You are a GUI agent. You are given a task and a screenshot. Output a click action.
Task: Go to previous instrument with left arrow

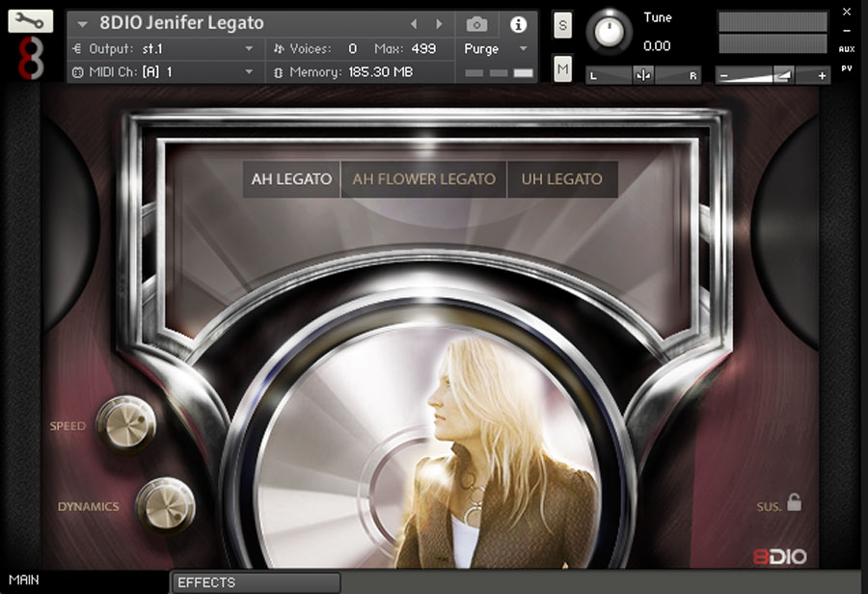coord(414,24)
